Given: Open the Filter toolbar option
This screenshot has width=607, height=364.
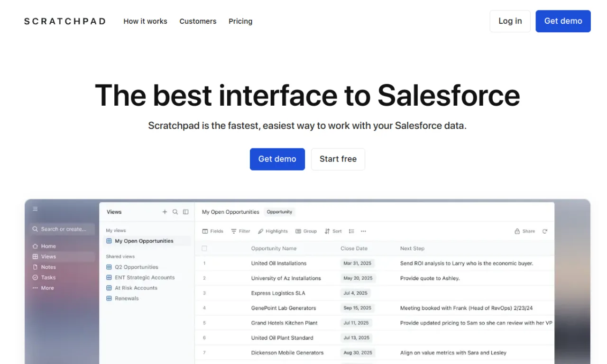Looking at the screenshot, I should pyautogui.click(x=241, y=231).
